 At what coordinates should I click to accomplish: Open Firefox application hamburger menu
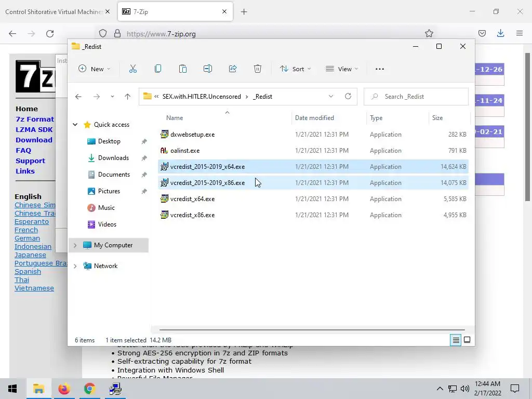[520, 33]
